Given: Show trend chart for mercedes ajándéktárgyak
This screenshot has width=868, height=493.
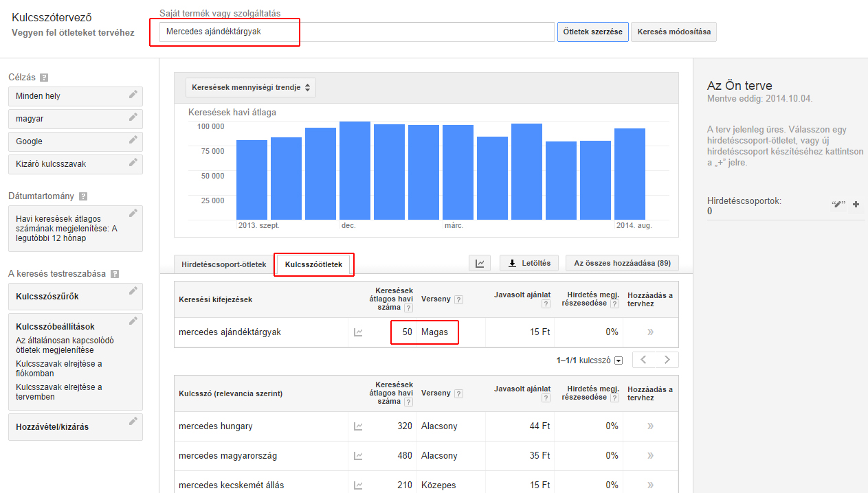Looking at the screenshot, I should point(358,332).
